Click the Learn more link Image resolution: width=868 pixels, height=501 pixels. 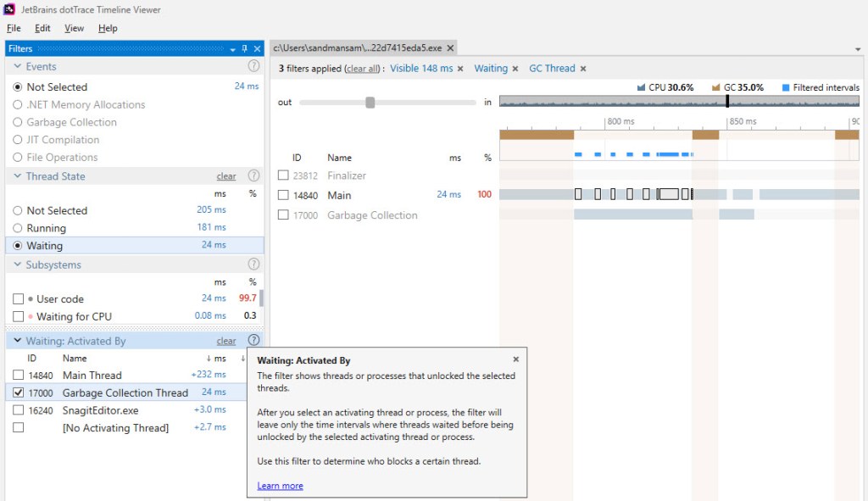[x=280, y=486]
